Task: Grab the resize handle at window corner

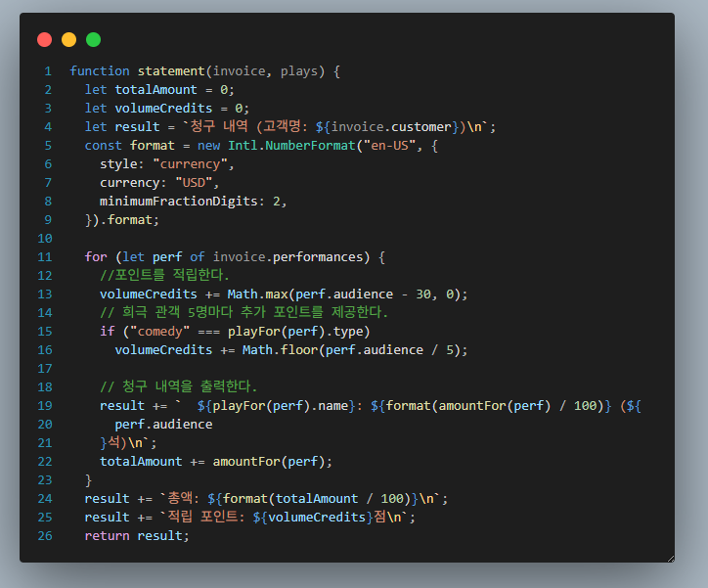Action: click(671, 559)
